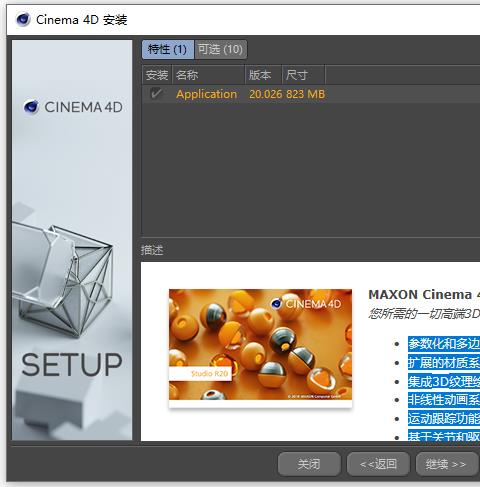480x487 pixels.
Task: Click the Cinema 4D Studio R20 splash thumbnail
Action: [260, 345]
